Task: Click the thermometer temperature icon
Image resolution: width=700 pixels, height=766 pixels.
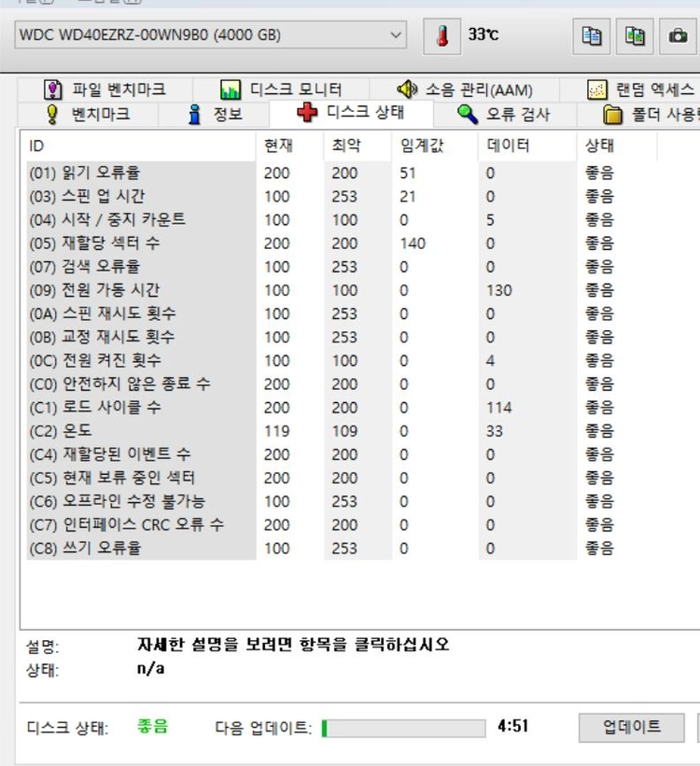Action: click(441, 35)
